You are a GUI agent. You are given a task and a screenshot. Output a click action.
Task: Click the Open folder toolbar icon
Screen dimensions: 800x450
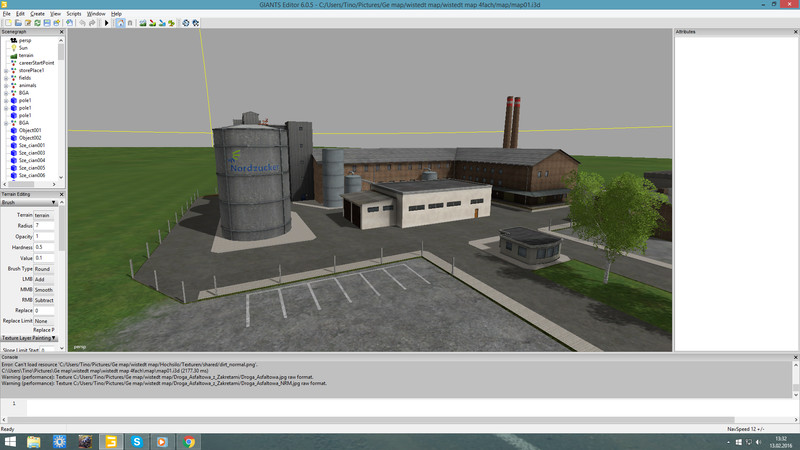[19, 22]
